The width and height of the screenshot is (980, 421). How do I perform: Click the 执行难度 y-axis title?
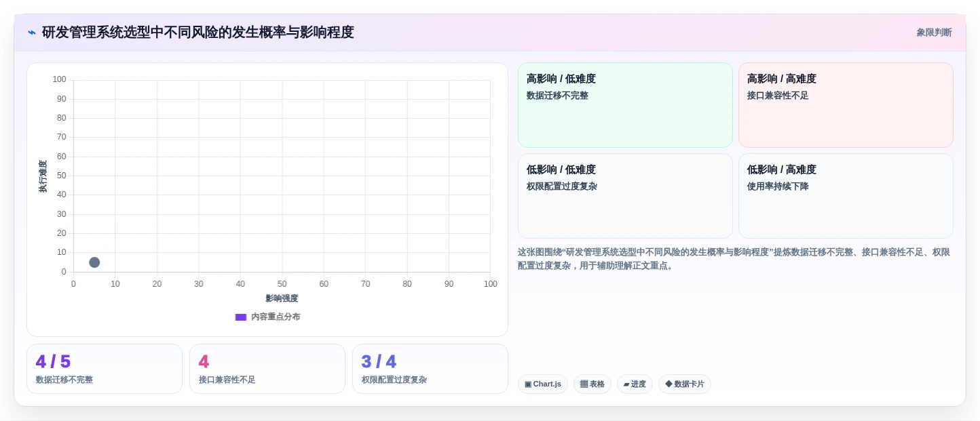pos(43,176)
